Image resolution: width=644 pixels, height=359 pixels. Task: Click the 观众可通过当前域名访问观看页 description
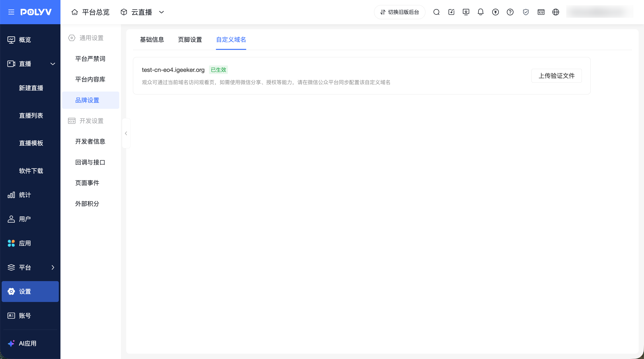pos(266,83)
